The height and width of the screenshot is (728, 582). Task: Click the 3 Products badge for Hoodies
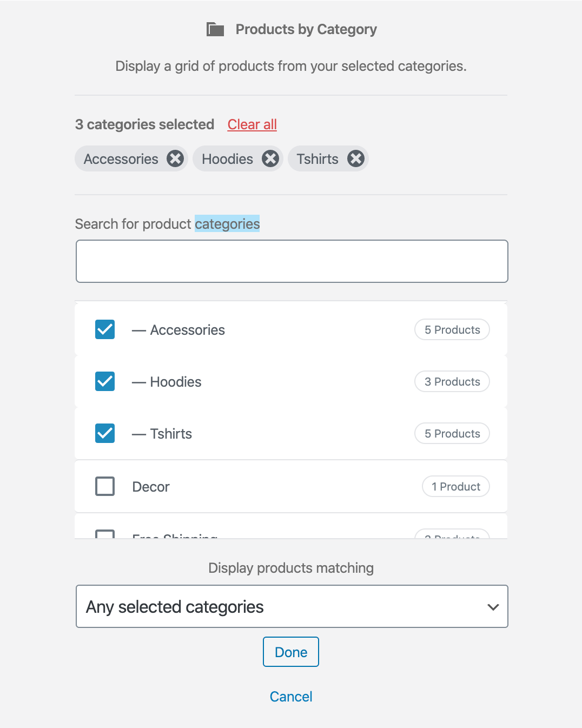pos(452,382)
